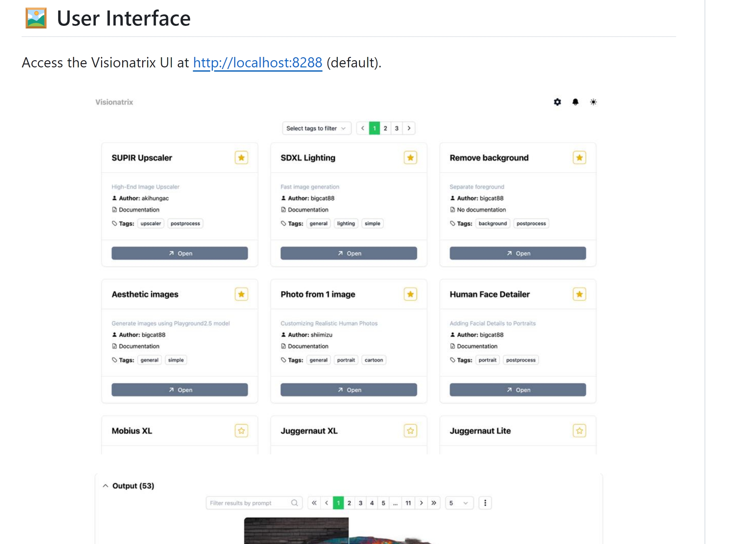Click the No documentation text on Remove background

(x=481, y=210)
